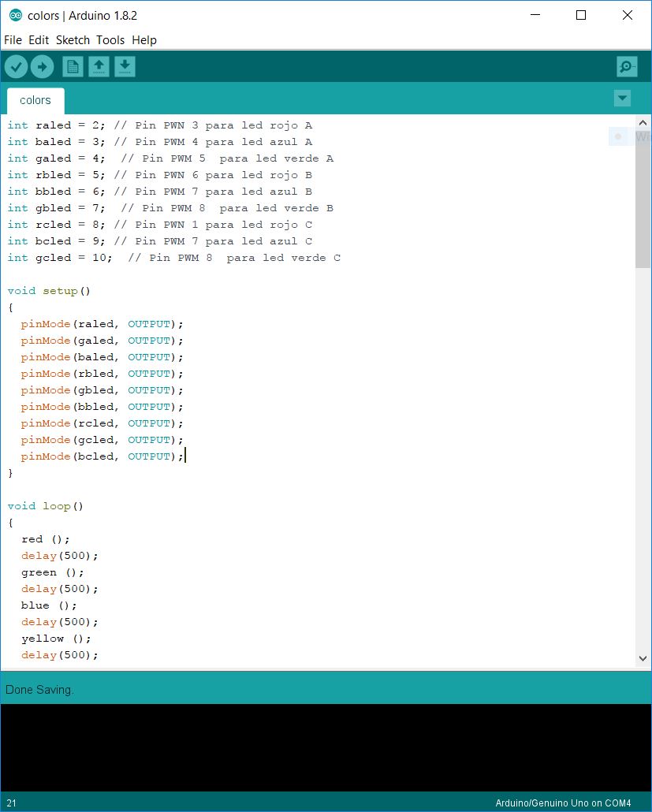Click the vertical scrollbar thumb in editor
The width and height of the screenshot is (652, 812).
(643, 199)
